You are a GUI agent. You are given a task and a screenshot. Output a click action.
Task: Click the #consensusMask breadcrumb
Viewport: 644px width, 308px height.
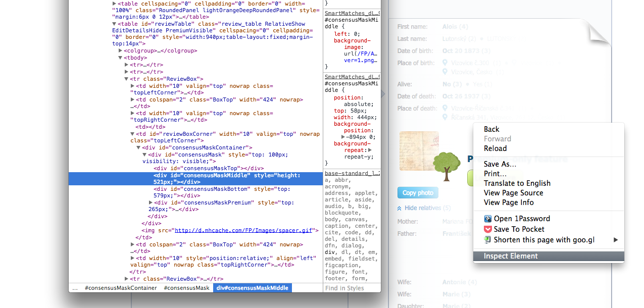point(186,288)
